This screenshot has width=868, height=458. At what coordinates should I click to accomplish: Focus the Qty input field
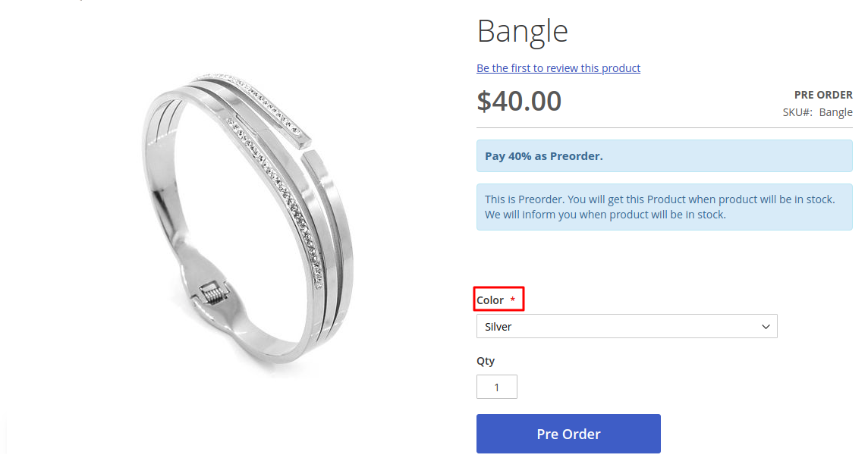(x=496, y=387)
